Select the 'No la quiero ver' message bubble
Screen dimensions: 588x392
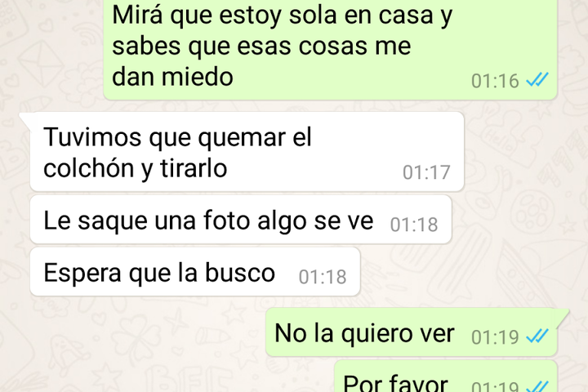[x=412, y=332]
